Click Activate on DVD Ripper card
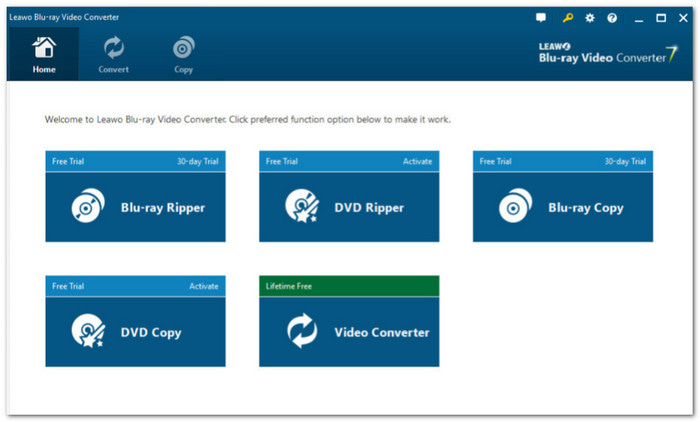This screenshot has height=422, width=700. (x=417, y=161)
